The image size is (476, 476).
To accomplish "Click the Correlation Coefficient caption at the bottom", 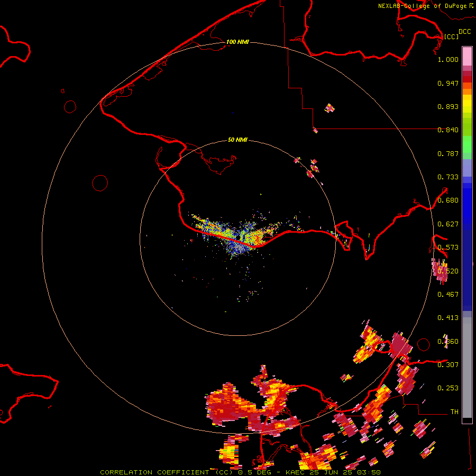I will tap(240, 472).
